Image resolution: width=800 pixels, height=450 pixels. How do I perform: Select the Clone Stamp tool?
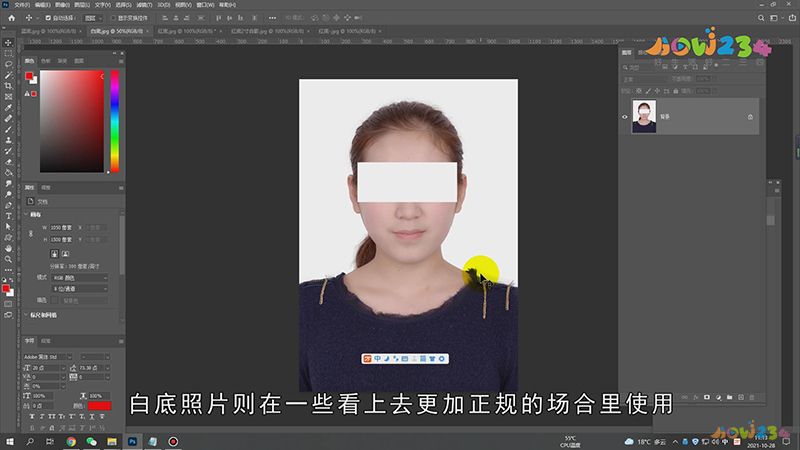pos(8,140)
